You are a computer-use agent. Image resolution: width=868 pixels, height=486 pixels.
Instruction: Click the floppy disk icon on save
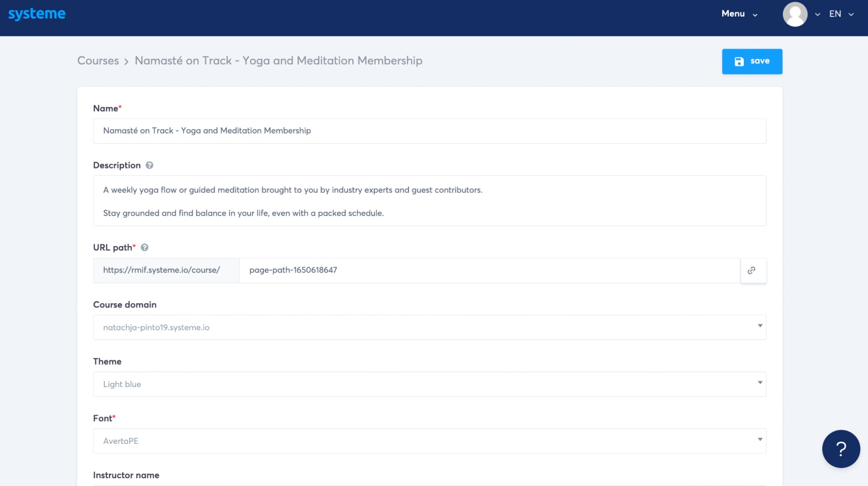[x=739, y=62]
